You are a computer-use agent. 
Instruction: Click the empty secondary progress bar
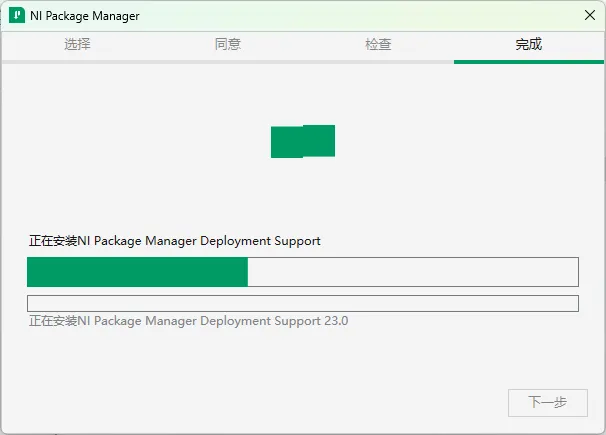(303, 303)
